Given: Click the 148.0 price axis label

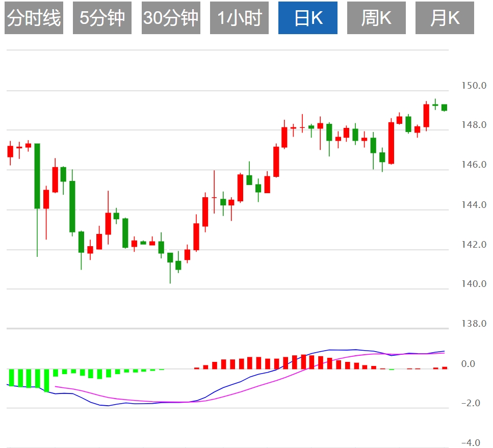Looking at the screenshot, I should point(474,125).
